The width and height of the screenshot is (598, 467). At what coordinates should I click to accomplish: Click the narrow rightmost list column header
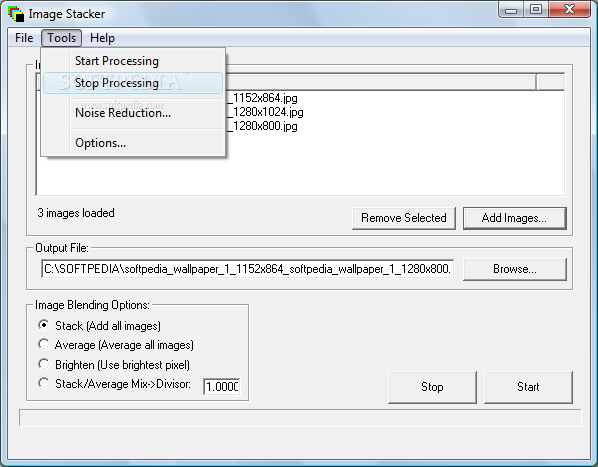coord(550,82)
